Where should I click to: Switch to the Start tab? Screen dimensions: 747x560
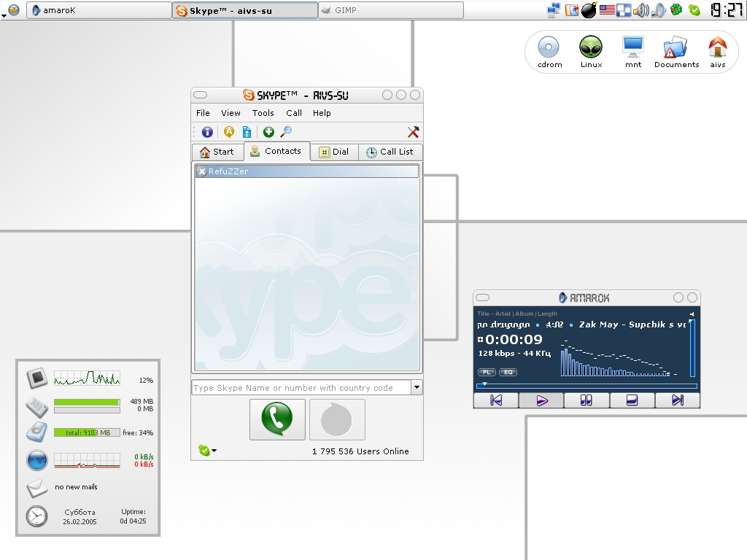coord(217,152)
